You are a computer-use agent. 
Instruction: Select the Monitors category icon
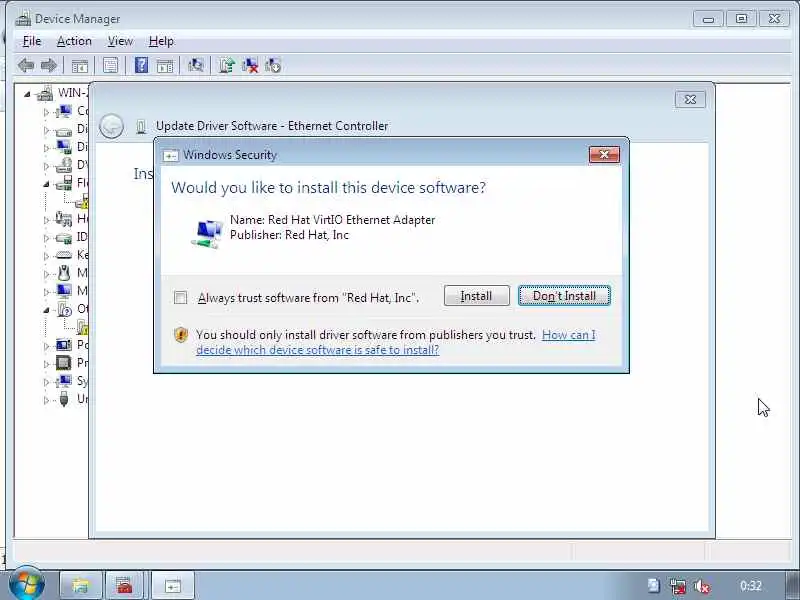click(64, 291)
